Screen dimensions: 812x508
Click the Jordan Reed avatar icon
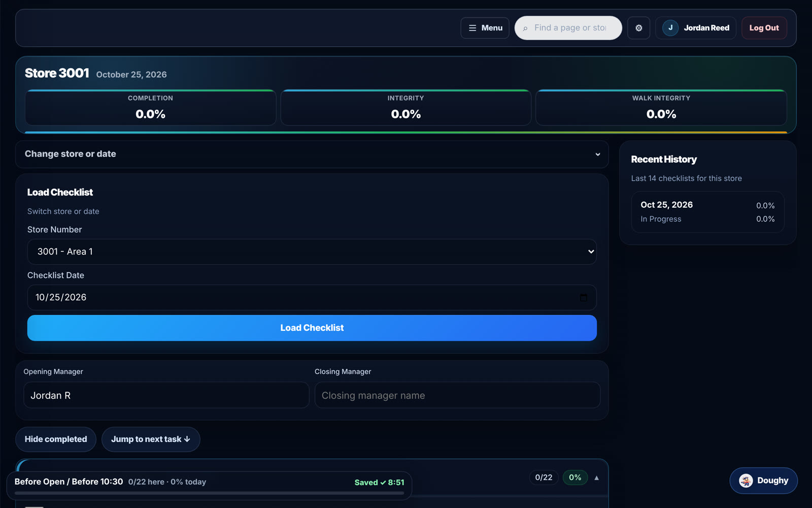[670, 28]
